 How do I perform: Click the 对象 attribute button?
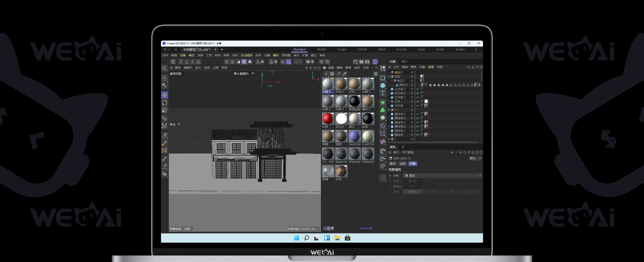click(x=413, y=164)
